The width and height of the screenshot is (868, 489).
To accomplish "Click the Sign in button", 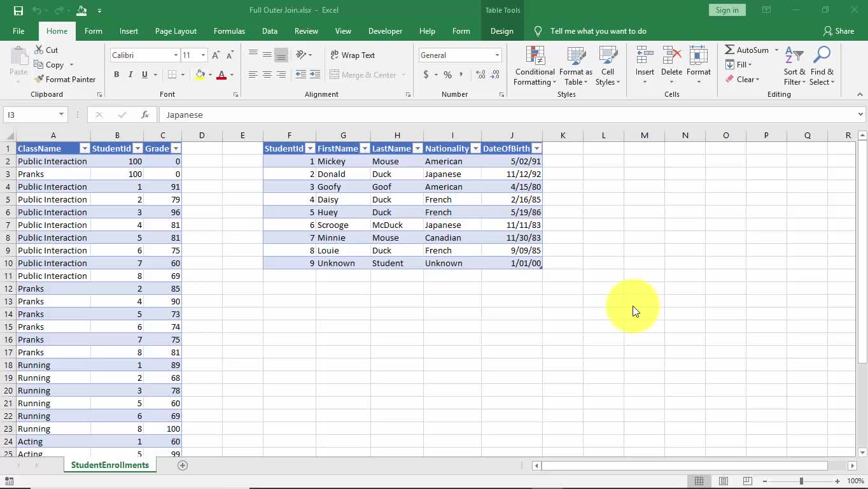I will point(727,10).
